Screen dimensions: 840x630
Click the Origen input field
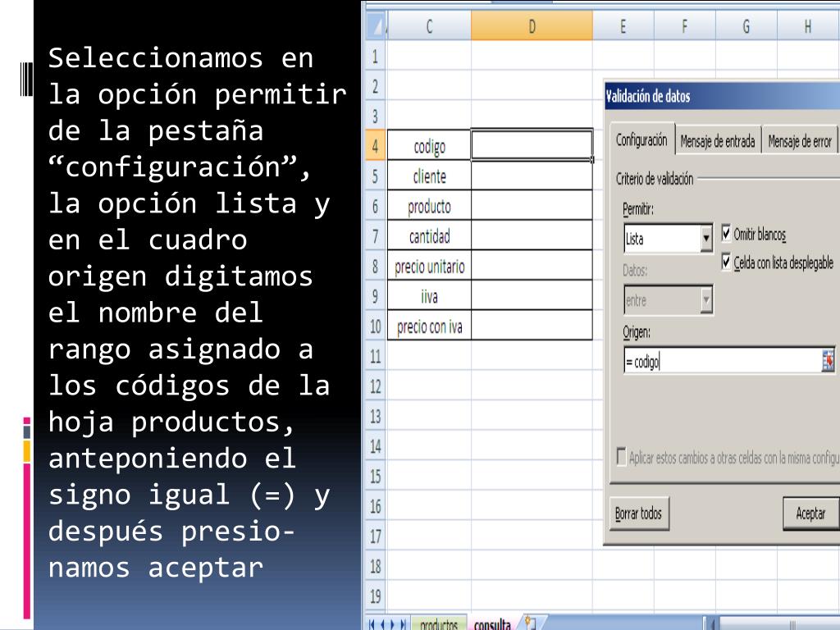click(722, 361)
